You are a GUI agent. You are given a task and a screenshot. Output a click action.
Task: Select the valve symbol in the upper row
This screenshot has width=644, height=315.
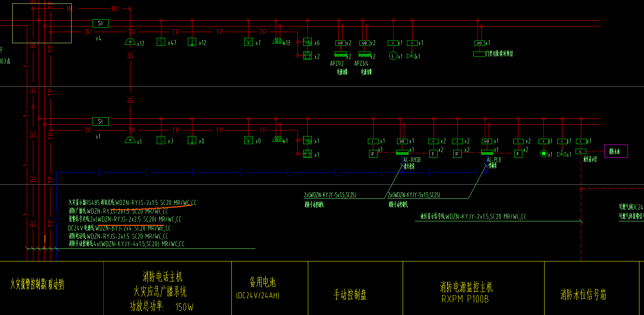pyautogui.click(x=412, y=56)
